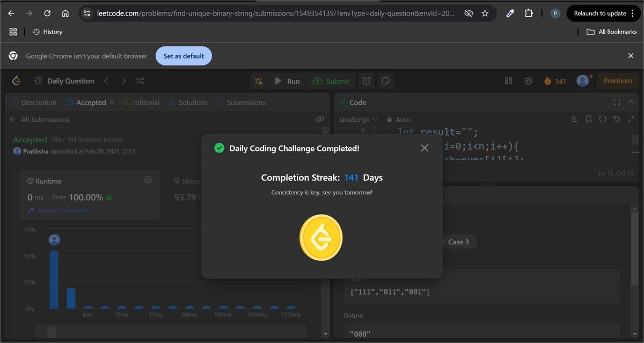Image resolution: width=644 pixels, height=343 pixels.
Task: Select the Accepted tab
Action: (86, 103)
